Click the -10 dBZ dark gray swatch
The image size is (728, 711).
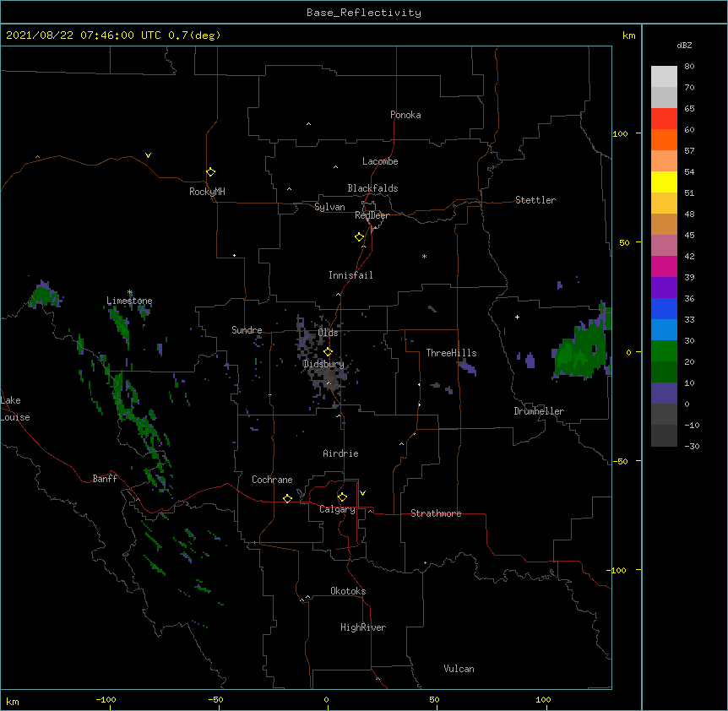[x=664, y=436]
